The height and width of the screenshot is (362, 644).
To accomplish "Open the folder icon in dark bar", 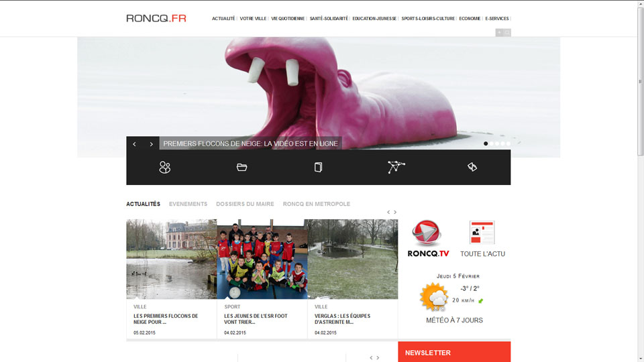I will click(x=241, y=167).
